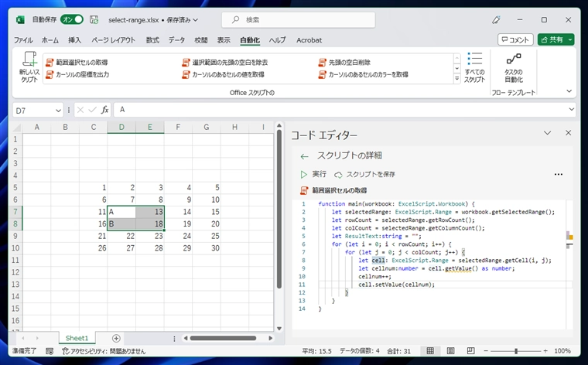
Task: Go back from スクリプトの詳細
Action: (305, 156)
